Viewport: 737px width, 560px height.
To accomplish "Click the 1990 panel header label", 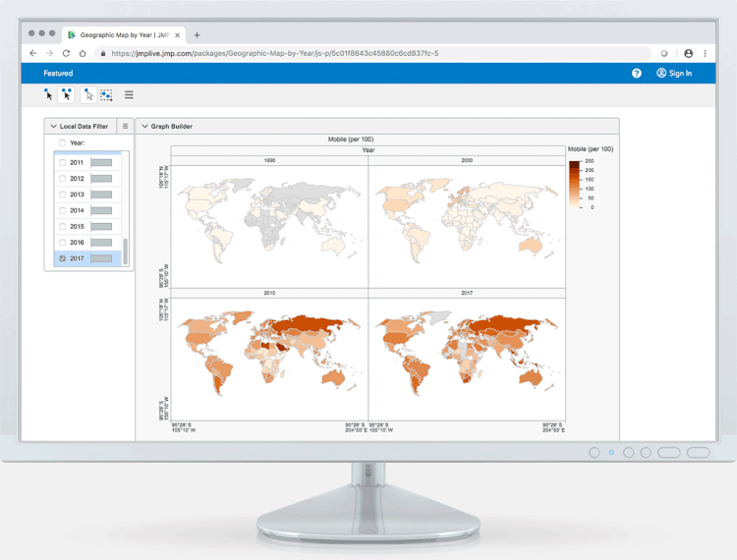I will coord(269,161).
